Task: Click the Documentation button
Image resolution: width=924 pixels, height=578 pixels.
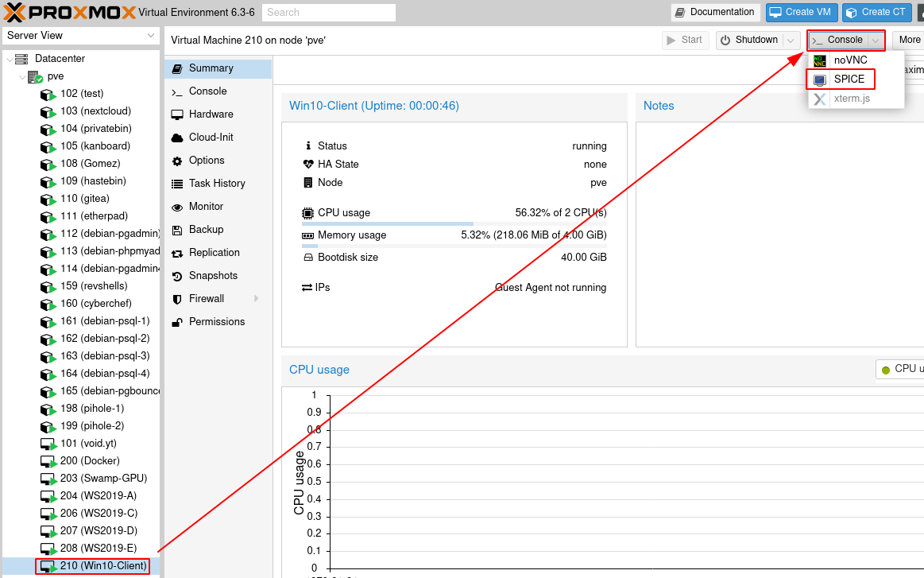Action: [715, 12]
